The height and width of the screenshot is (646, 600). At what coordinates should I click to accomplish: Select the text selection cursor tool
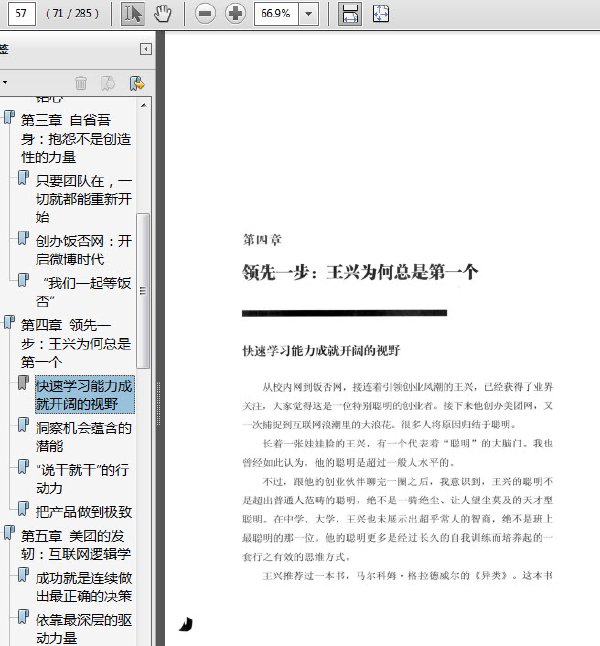point(132,14)
